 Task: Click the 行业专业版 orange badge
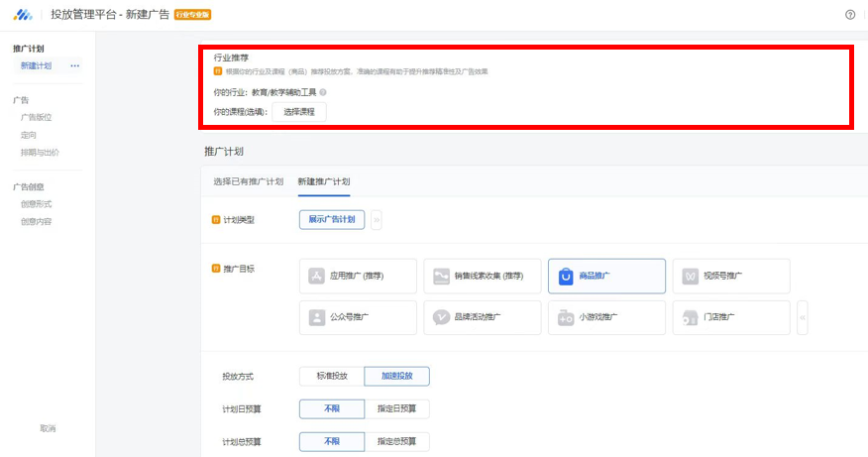(192, 15)
